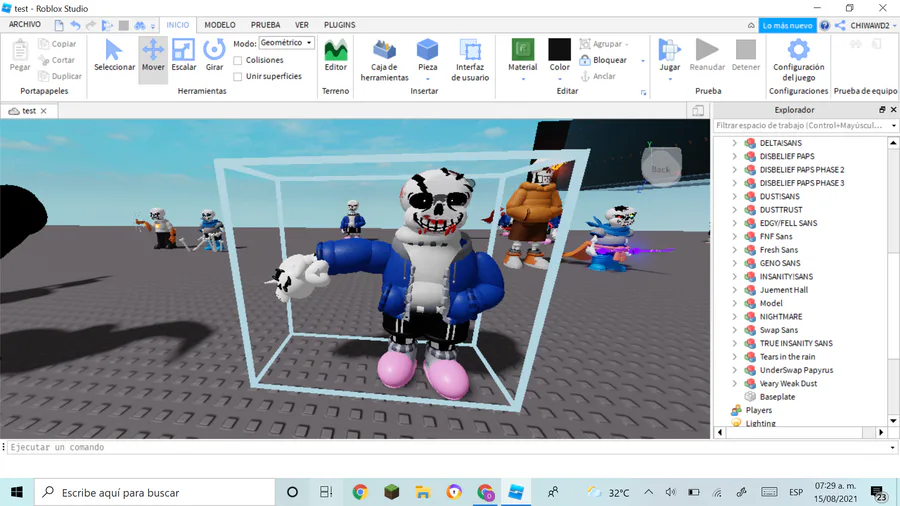Open Chrome from the taskbar

[360, 492]
